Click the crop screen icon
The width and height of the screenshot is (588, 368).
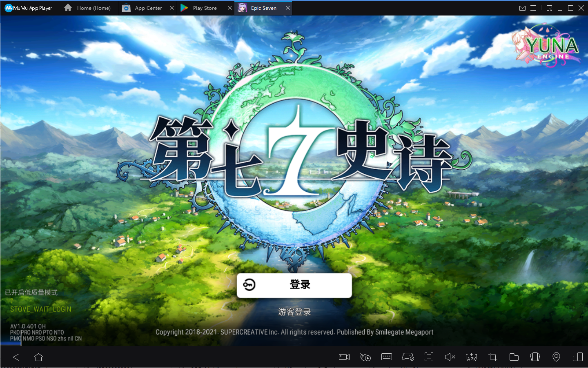[x=493, y=357]
